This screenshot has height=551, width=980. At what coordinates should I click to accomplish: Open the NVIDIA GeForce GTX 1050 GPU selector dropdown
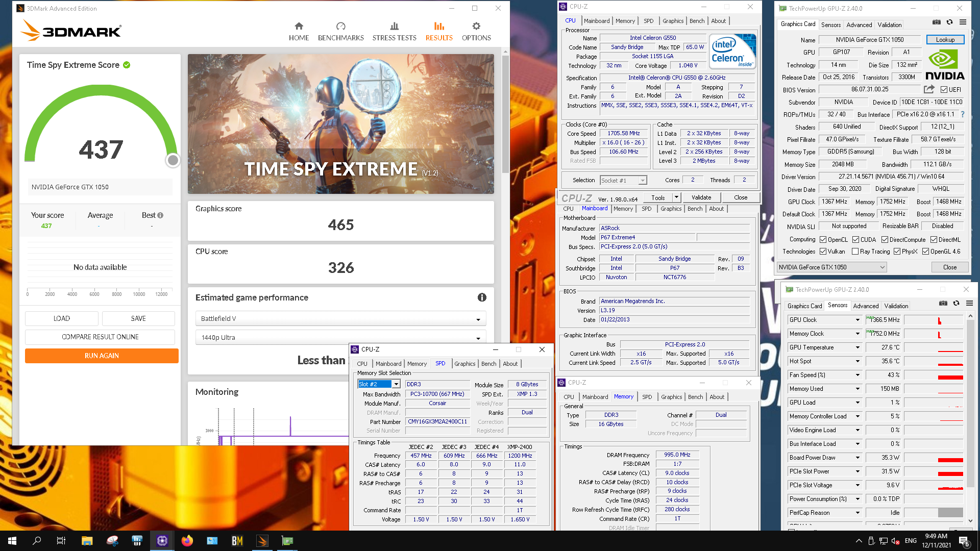831,267
